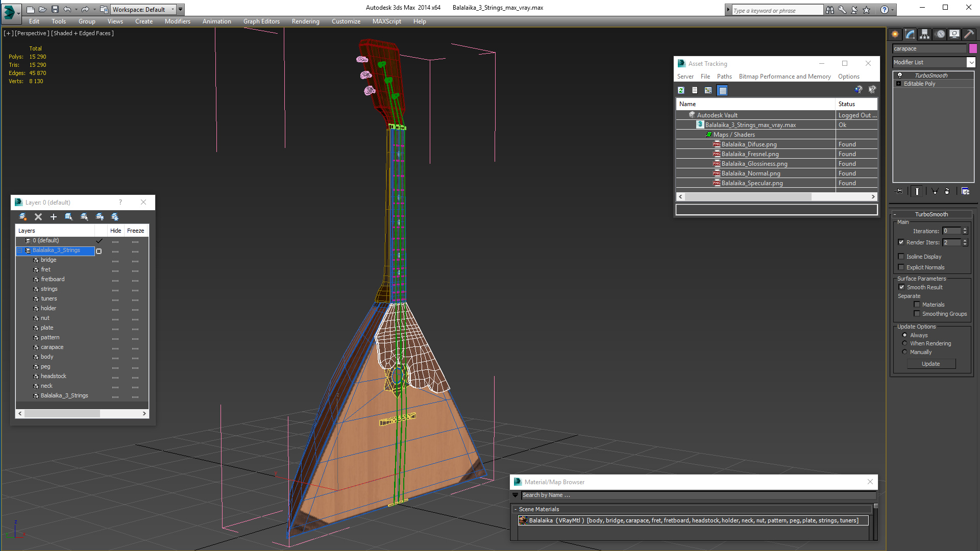Select the Manually update radio option
The width and height of the screenshot is (980, 551).
pyautogui.click(x=904, y=352)
